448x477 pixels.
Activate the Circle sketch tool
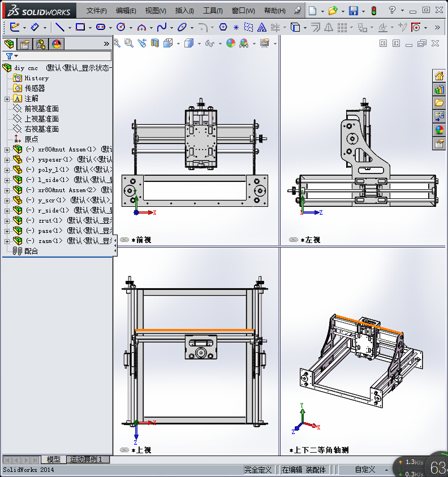pos(121,27)
